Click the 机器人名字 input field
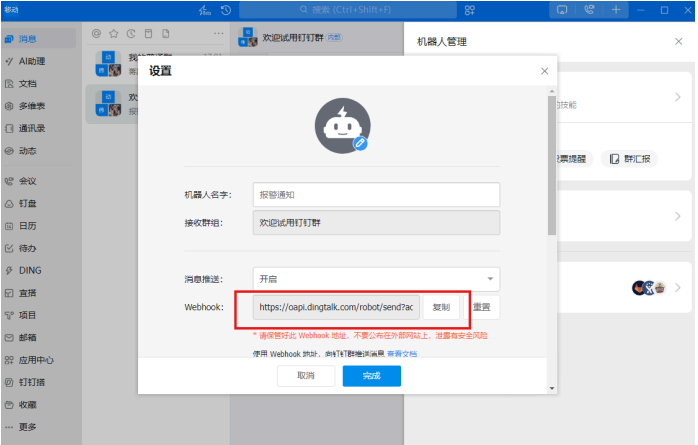The width and height of the screenshot is (698, 445). (x=376, y=195)
